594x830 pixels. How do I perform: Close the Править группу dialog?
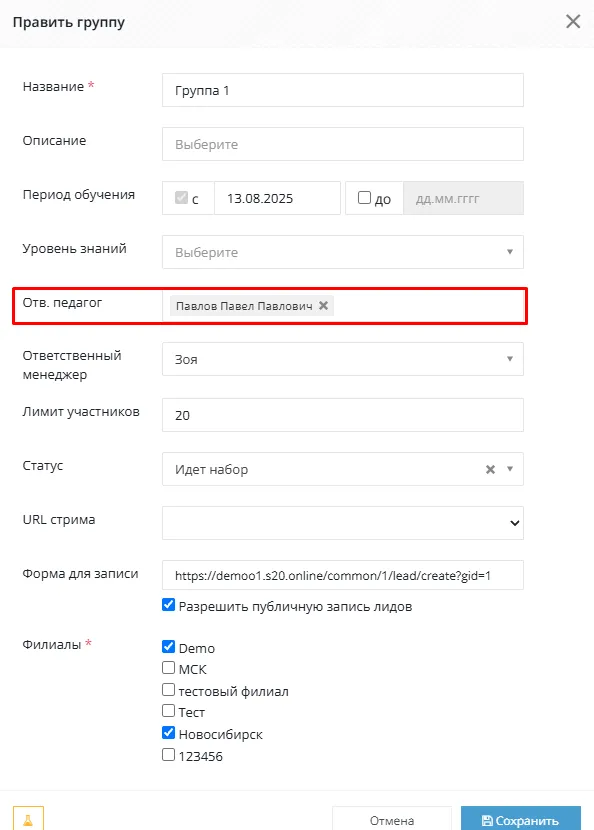pyautogui.click(x=573, y=22)
